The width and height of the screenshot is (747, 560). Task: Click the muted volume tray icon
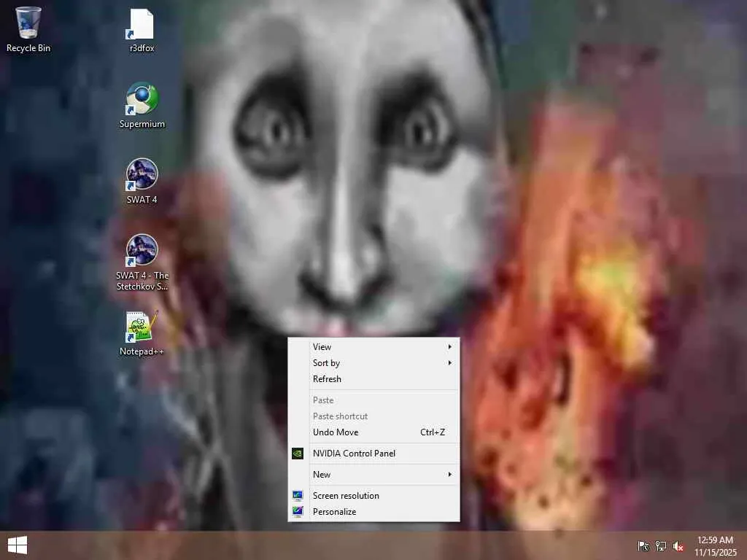(678, 545)
